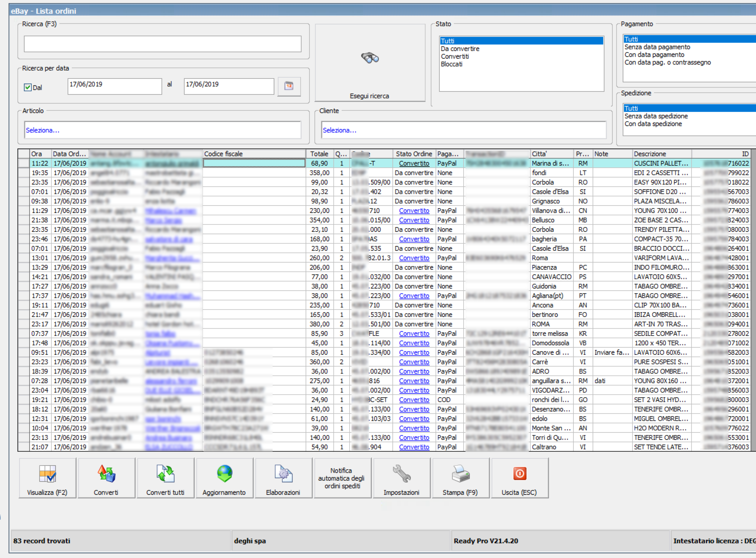Viewport: 756px width, 558px height.
Task: Open Elaborazioni gear document icon
Action: coord(283,474)
